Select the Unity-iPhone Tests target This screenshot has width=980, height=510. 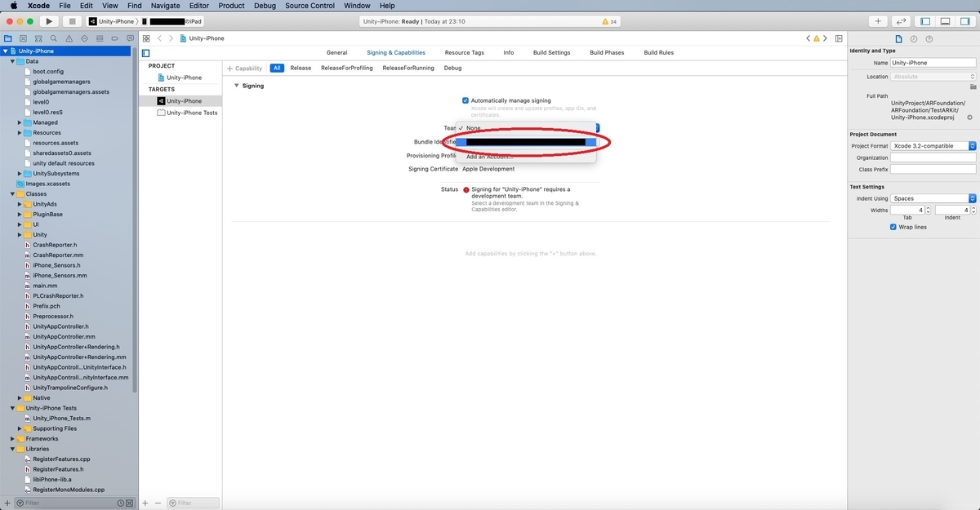pyautogui.click(x=187, y=113)
